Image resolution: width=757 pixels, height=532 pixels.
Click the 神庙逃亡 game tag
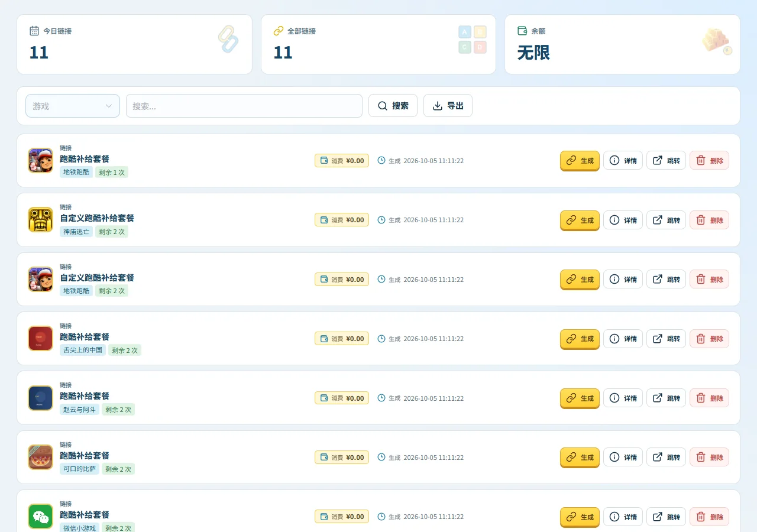coord(76,232)
